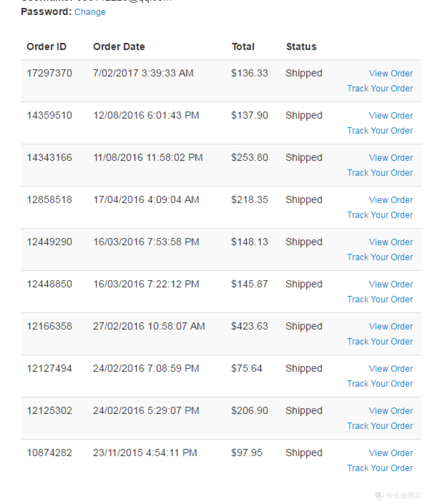Select the Order ID column header
The height and width of the screenshot is (504, 425).
click(x=46, y=47)
